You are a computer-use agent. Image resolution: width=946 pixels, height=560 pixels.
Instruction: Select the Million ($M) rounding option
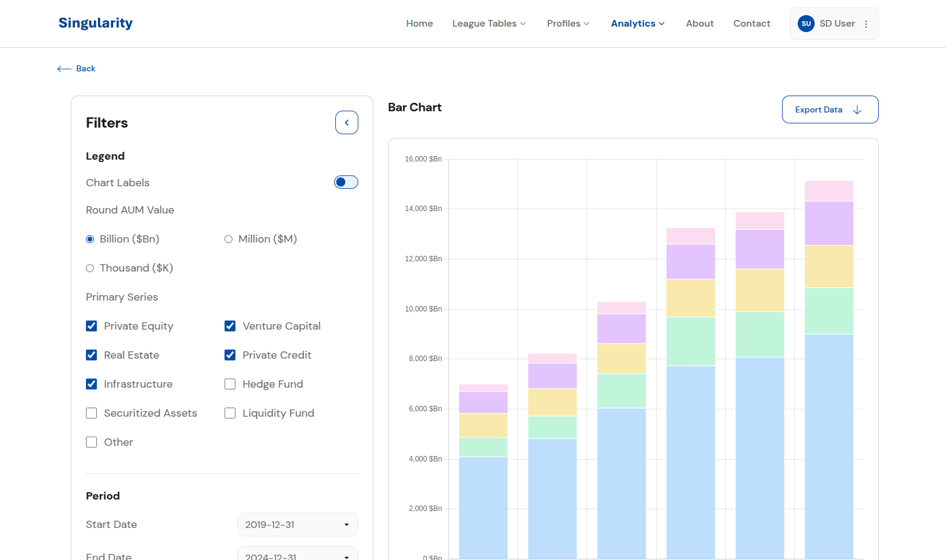(x=228, y=239)
